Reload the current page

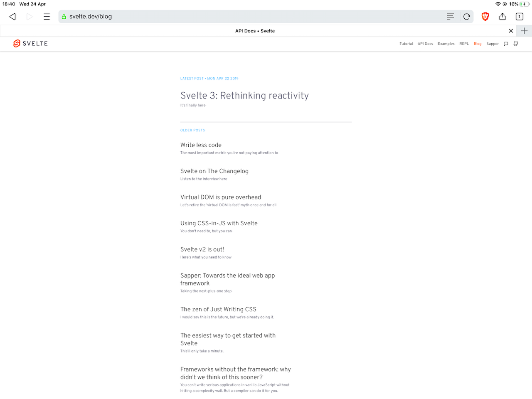coord(466,17)
